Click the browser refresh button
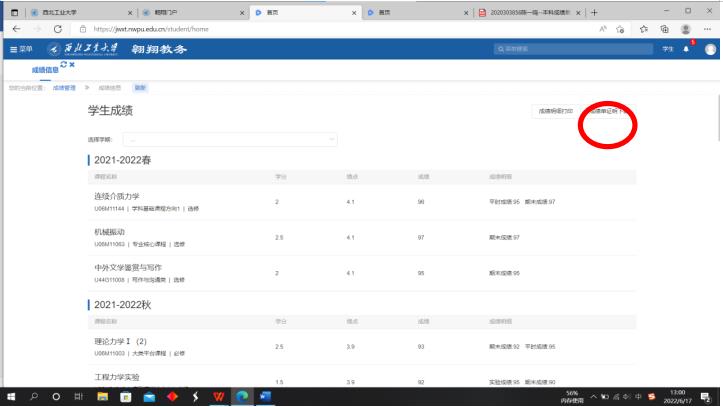 (44, 30)
